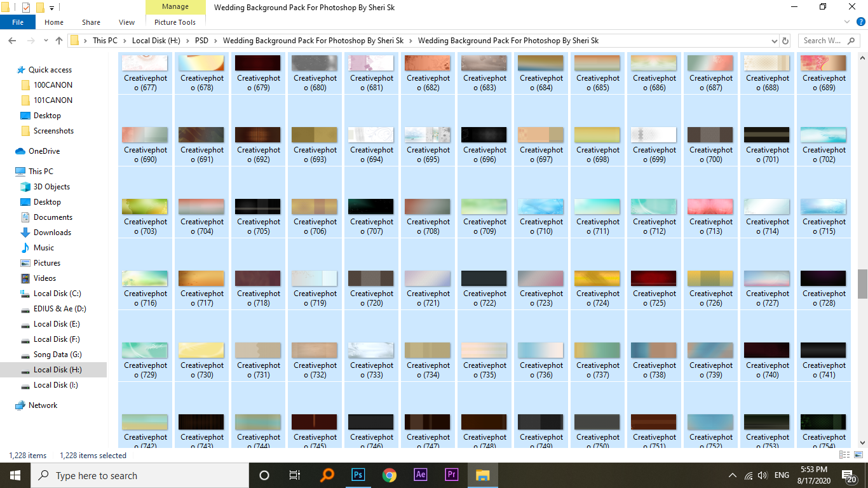This screenshot has width=868, height=488.
Task: Open 3D Objects in navigation pane
Action: tap(51, 187)
